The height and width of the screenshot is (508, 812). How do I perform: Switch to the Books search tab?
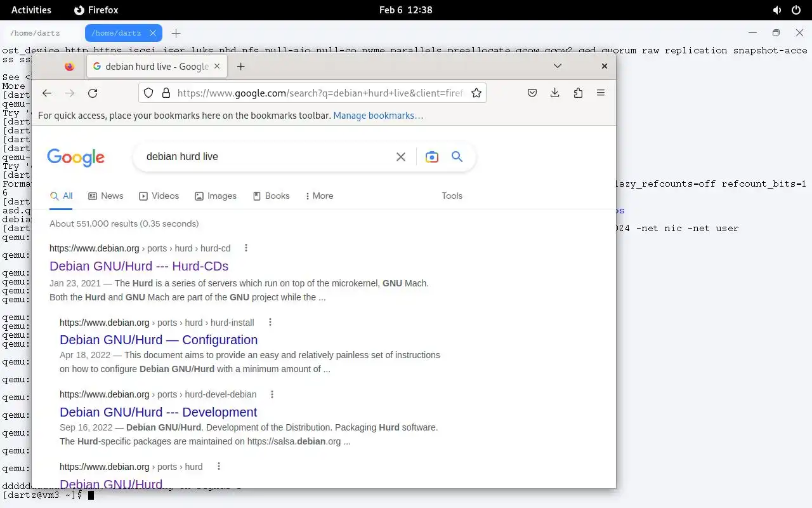point(271,196)
